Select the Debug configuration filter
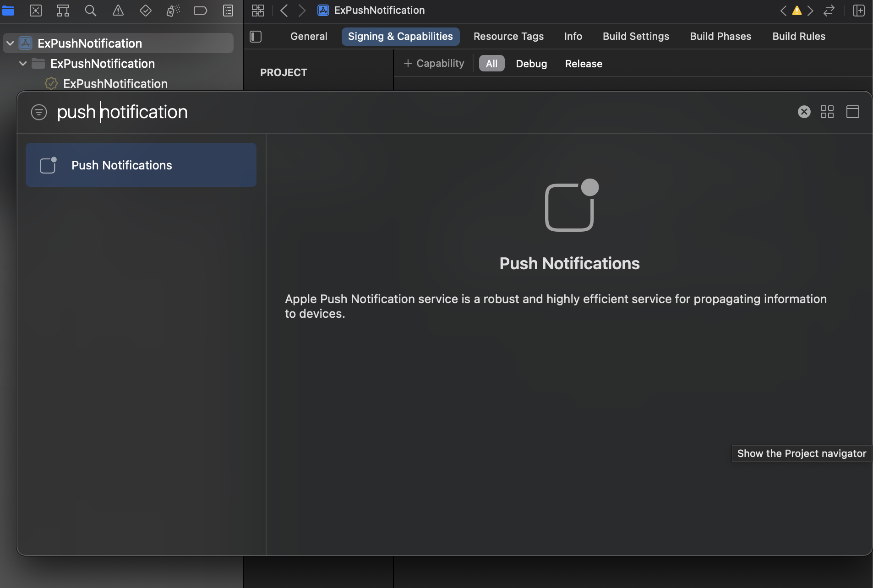 531,63
